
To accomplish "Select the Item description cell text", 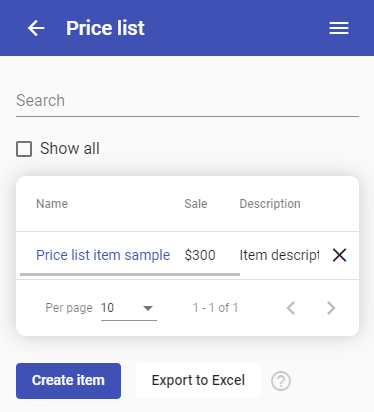I will (x=279, y=255).
